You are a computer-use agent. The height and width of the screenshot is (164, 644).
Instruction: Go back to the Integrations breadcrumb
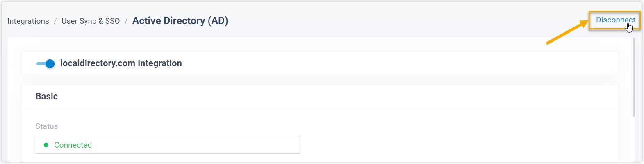(x=28, y=21)
